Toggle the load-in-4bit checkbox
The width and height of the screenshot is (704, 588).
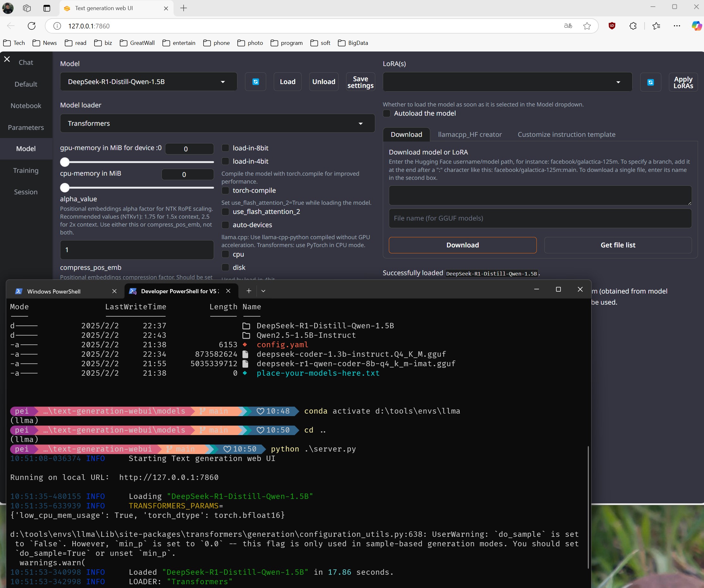click(226, 161)
